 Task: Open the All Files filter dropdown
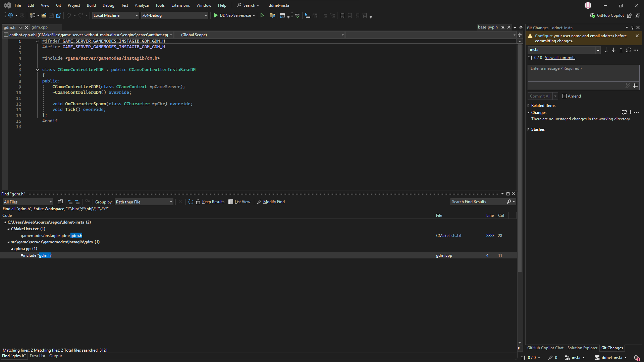pos(28,202)
